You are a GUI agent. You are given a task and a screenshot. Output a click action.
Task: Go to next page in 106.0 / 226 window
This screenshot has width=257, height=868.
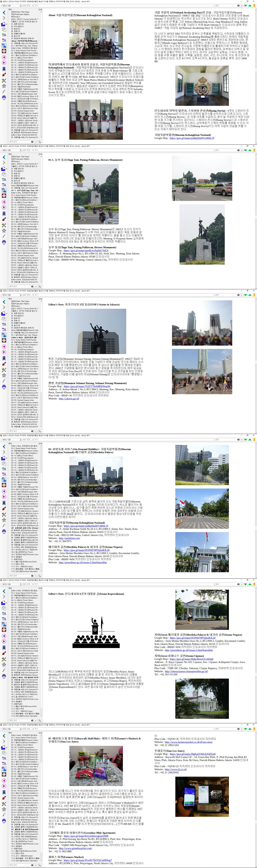[x=4, y=207]
